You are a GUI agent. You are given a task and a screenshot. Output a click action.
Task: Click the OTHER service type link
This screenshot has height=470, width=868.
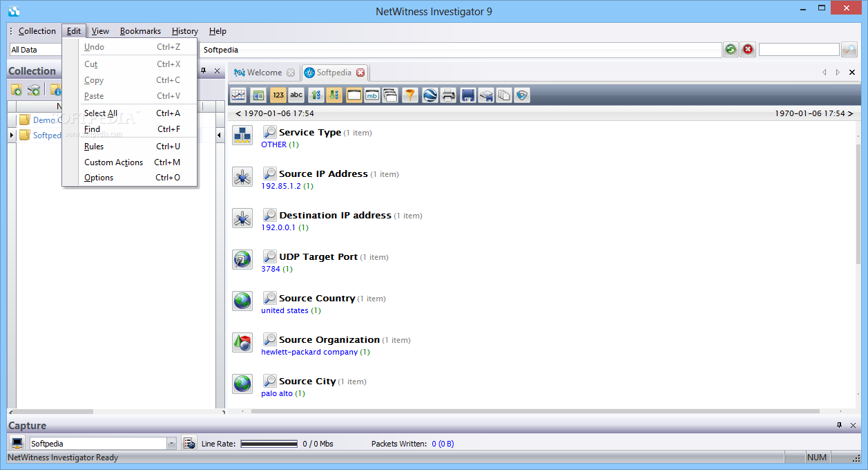click(274, 144)
